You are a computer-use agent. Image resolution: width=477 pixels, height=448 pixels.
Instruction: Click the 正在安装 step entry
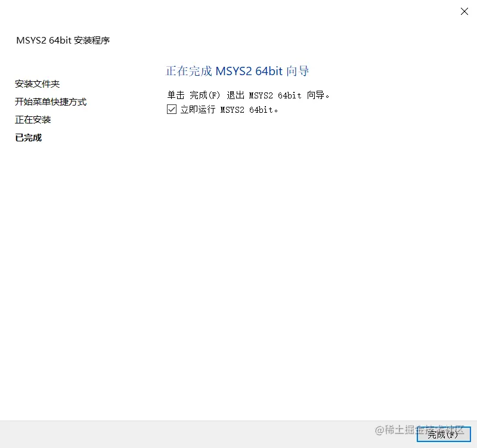33,119
